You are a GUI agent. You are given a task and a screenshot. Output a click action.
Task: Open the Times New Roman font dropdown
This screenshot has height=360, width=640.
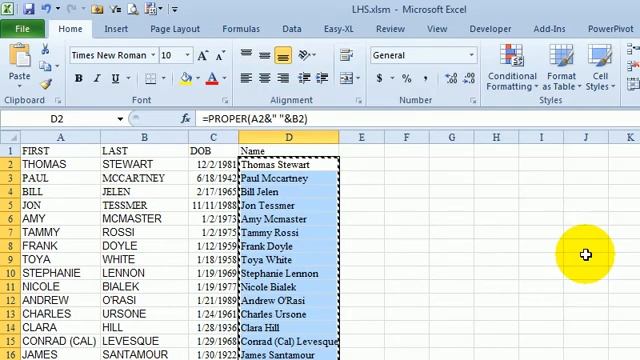click(153, 55)
